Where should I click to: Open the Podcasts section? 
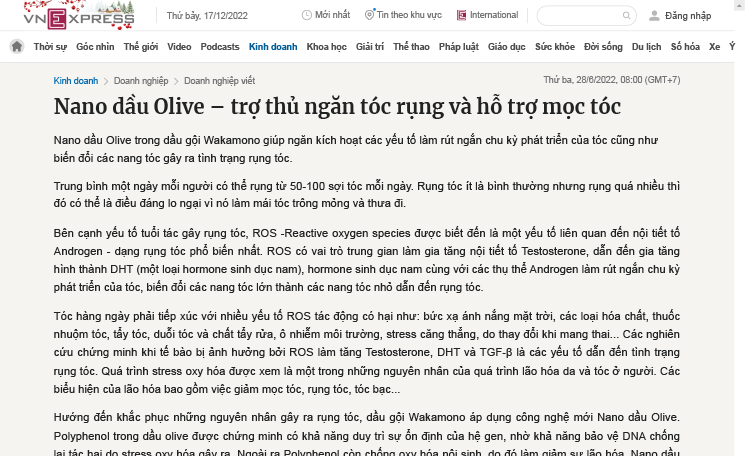220,47
